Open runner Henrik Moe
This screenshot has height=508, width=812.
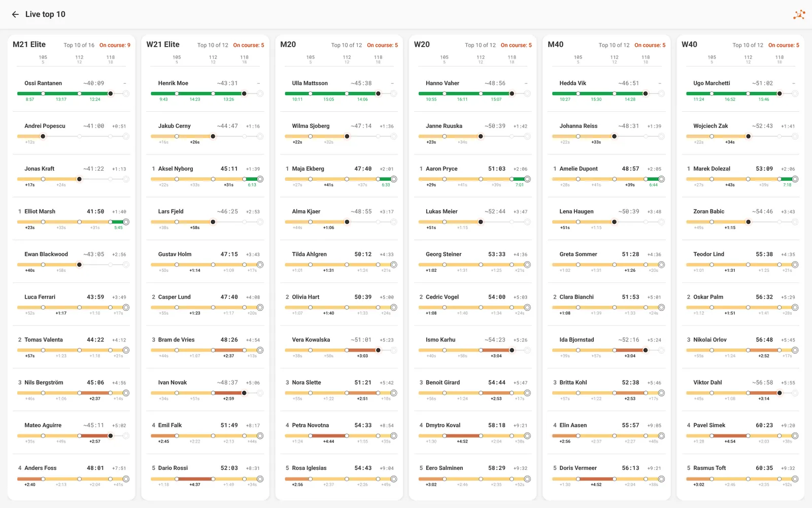click(x=173, y=83)
